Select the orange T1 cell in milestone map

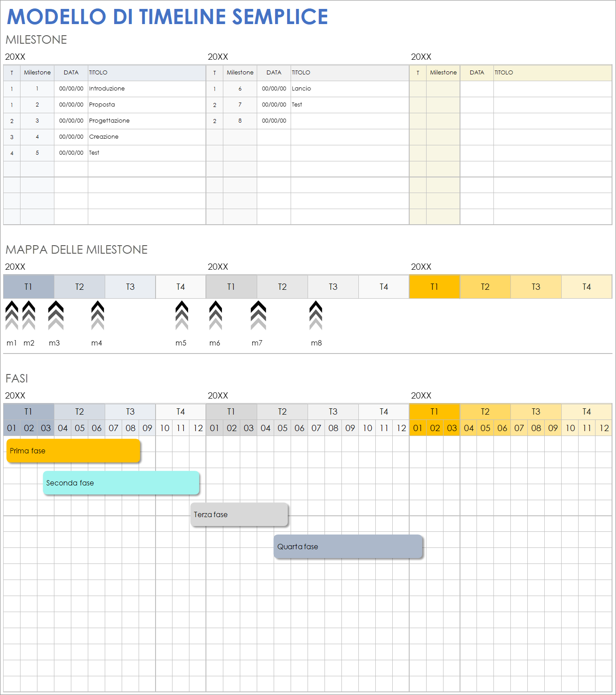coord(435,287)
